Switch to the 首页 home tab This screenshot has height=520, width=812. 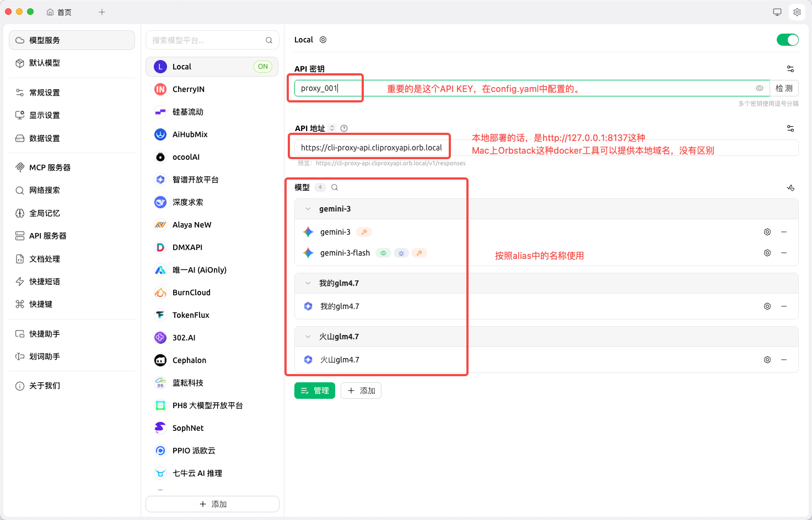click(x=60, y=12)
